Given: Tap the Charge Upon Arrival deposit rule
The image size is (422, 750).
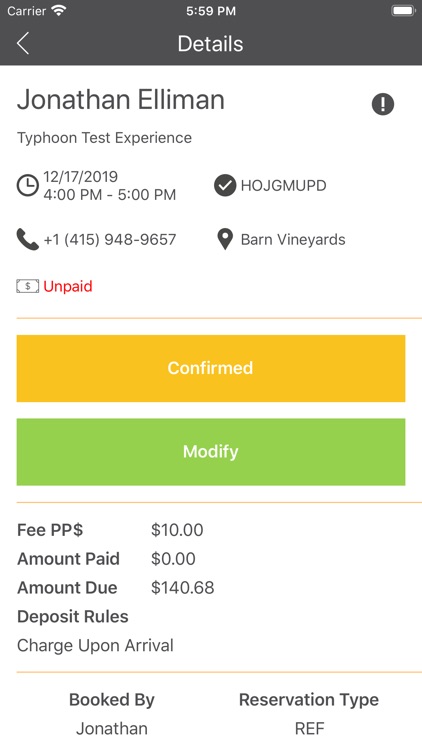Looking at the screenshot, I should (95, 646).
